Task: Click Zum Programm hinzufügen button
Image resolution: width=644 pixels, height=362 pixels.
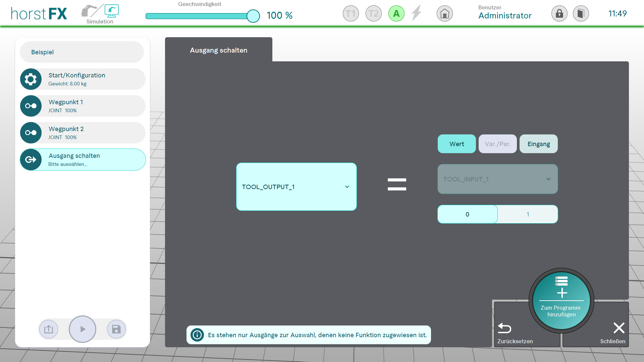Action: pos(561,301)
